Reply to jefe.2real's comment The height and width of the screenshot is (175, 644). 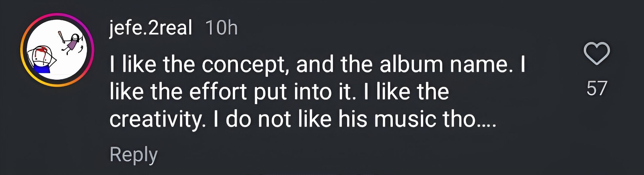coord(133,155)
